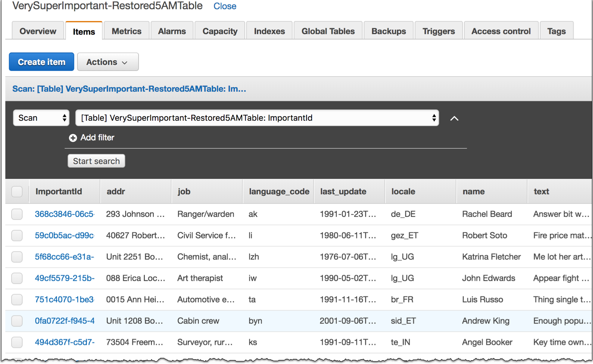Open item 494d367f-c5d7
The width and height of the screenshot is (593, 364).
65,342
